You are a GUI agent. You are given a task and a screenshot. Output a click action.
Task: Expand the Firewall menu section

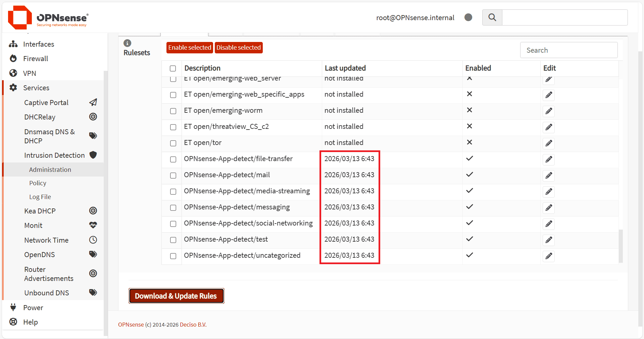36,59
